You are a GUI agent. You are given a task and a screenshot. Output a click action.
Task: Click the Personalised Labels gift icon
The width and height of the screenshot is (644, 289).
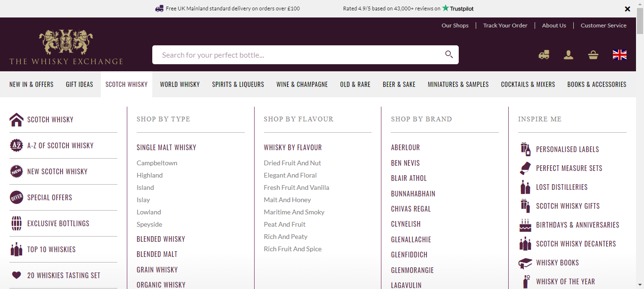pyautogui.click(x=525, y=149)
